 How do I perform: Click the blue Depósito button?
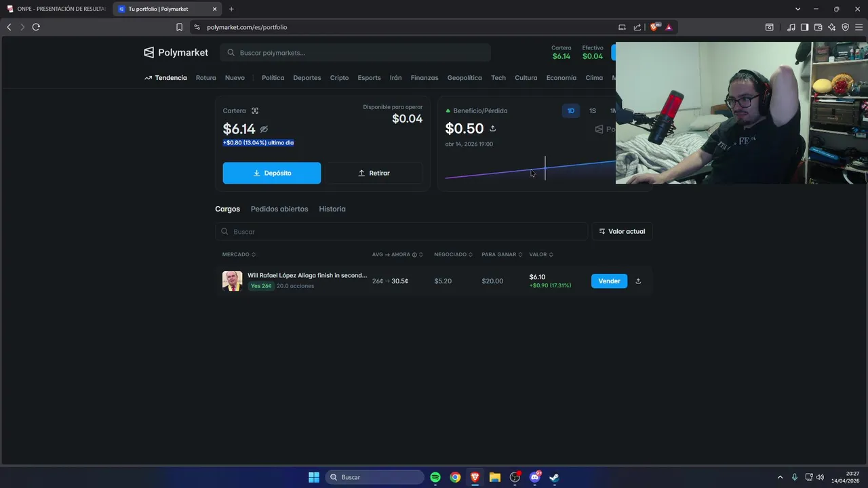(272, 173)
